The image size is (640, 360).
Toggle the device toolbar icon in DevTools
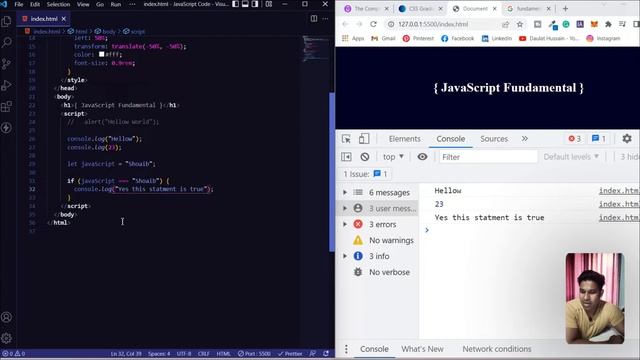[x=364, y=139]
